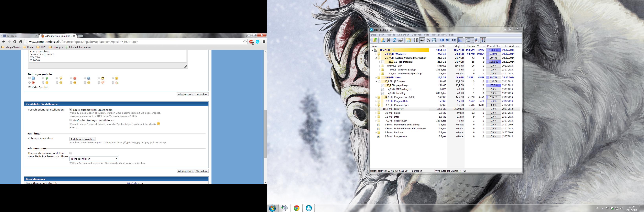644x212 pixels.
Task: Click the refresh scan icon in TreeSize
Action: tap(395, 40)
